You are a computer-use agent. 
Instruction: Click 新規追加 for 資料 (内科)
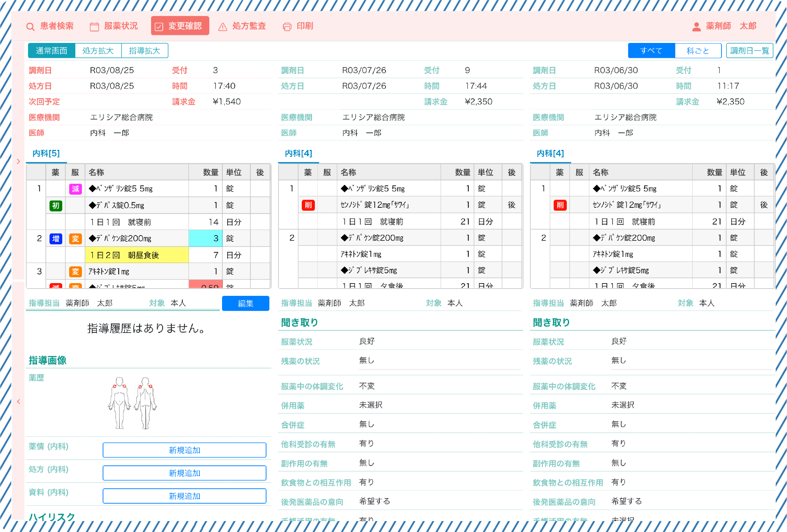(x=185, y=496)
